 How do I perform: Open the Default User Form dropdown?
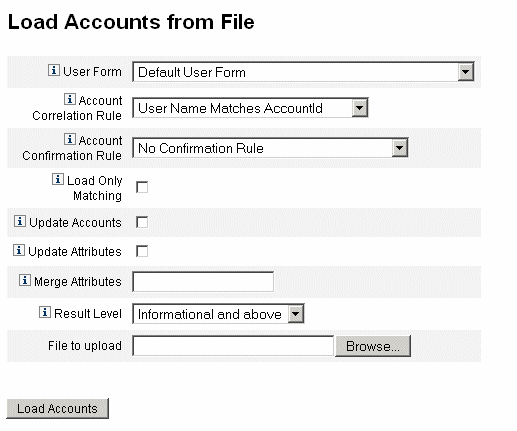(303, 72)
